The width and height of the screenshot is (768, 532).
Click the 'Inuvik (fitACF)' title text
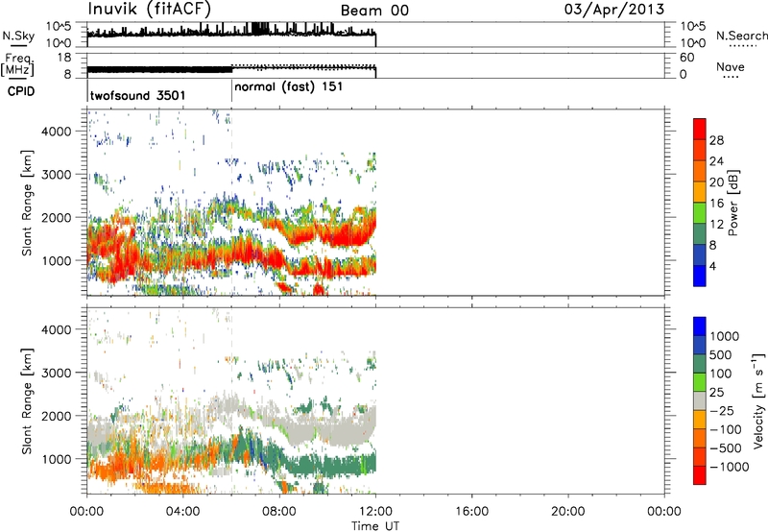(x=150, y=10)
